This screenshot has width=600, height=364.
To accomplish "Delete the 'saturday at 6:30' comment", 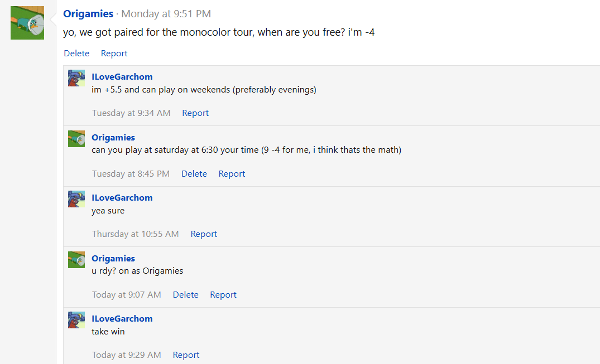I will click(194, 174).
